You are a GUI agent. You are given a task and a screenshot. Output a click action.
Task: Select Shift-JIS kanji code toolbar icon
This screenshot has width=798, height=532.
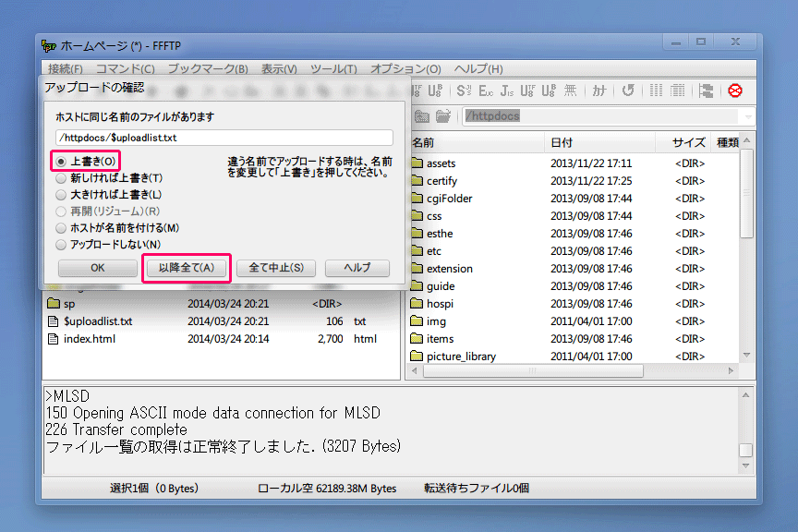(x=464, y=91)
